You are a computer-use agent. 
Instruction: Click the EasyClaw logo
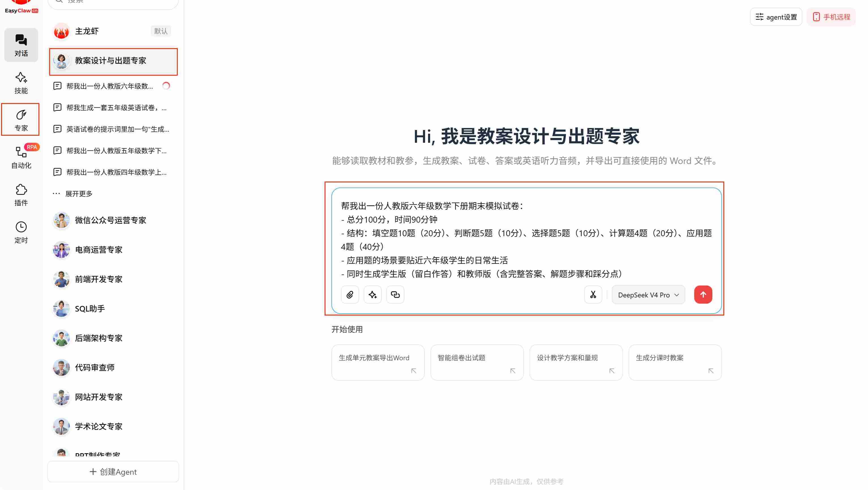[x=21, y=7]
